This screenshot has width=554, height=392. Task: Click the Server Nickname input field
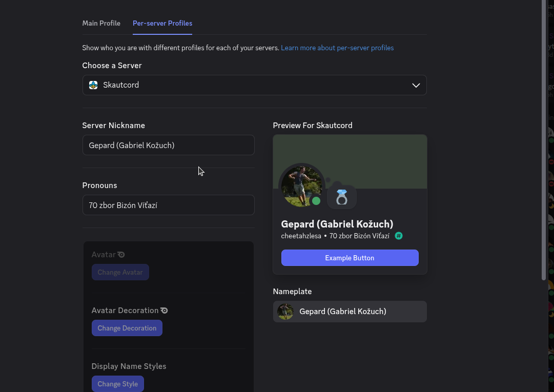(168, 145)
